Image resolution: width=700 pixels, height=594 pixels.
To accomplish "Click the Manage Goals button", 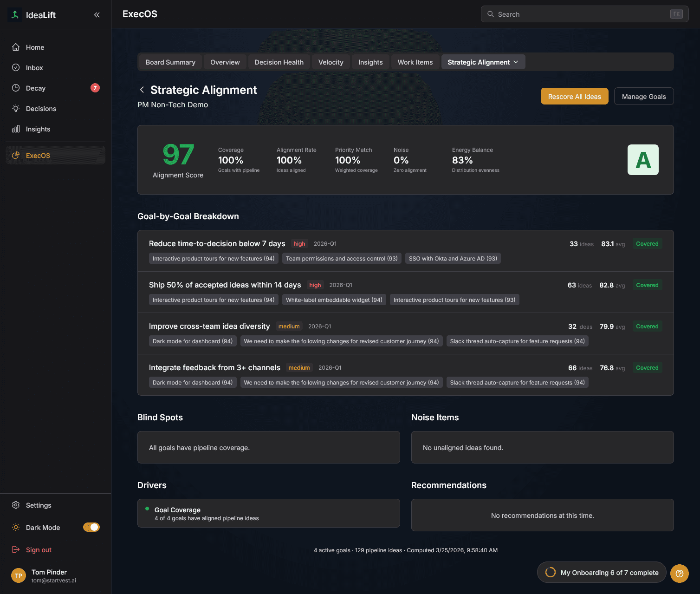I will 644,96.
